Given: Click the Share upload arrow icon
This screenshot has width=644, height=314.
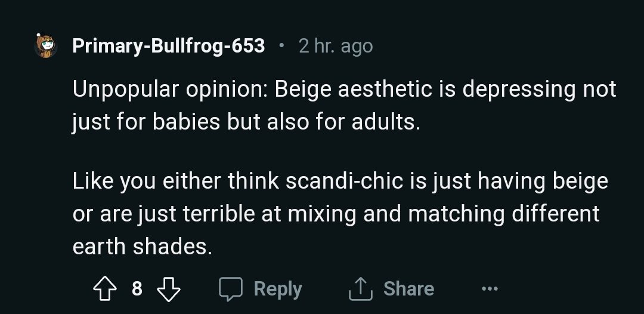Looking at the screenshot, I should [361, 289].
